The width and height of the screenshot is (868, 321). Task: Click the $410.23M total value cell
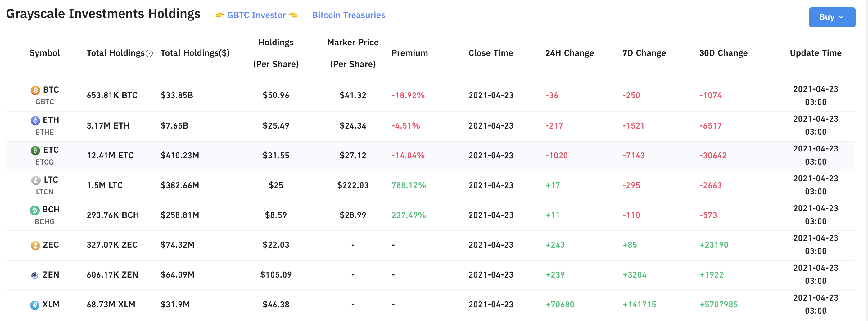click(180, 155)
